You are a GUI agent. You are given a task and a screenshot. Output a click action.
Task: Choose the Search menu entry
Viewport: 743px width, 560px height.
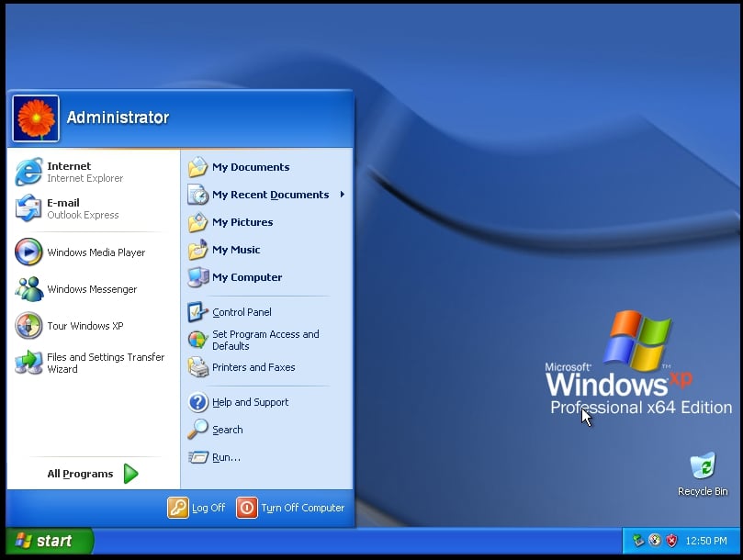(228, 430)
